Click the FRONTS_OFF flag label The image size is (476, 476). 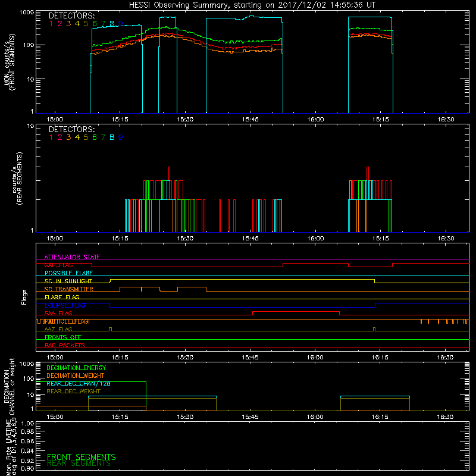(63, 337)
